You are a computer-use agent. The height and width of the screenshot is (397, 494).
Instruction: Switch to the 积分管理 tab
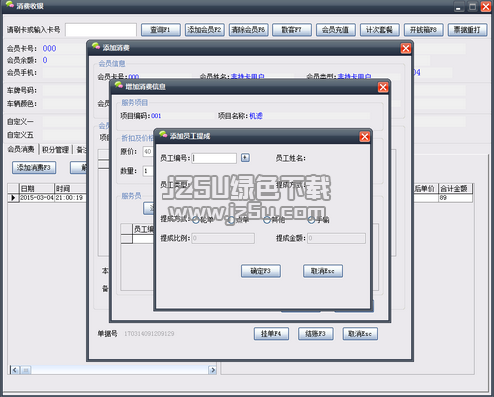point(55,150)
